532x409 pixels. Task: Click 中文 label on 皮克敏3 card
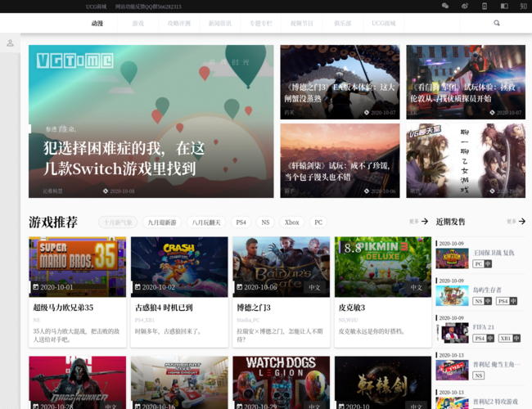pos(417,288)
